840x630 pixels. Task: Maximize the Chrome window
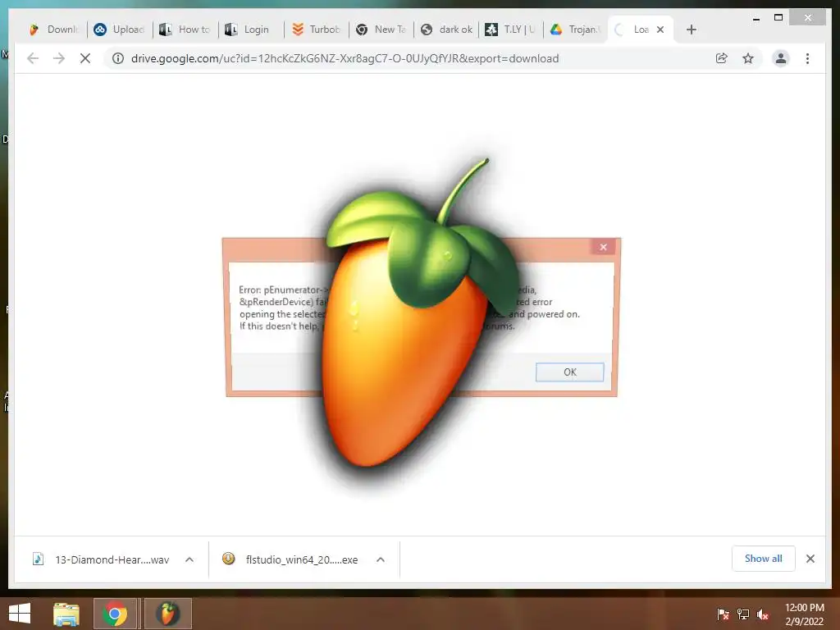778,18
